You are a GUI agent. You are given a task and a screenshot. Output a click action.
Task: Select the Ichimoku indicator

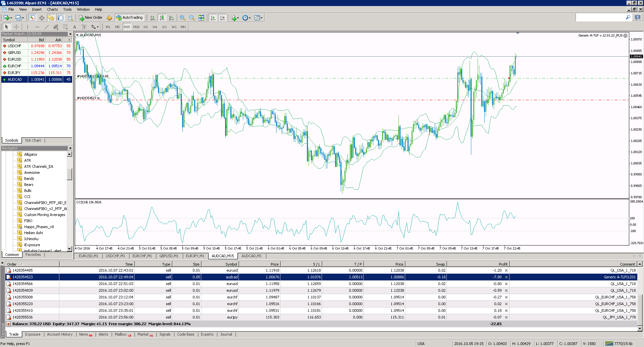tap(31, 239)
